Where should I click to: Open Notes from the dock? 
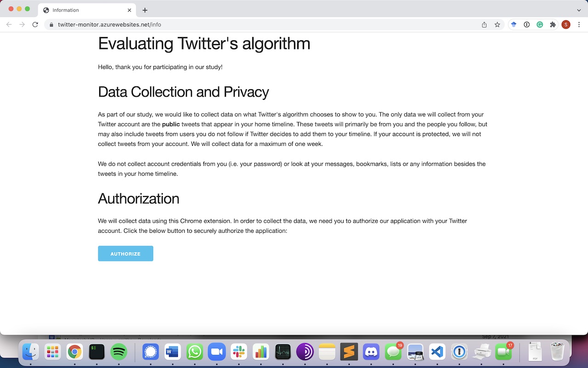[327, 352]
